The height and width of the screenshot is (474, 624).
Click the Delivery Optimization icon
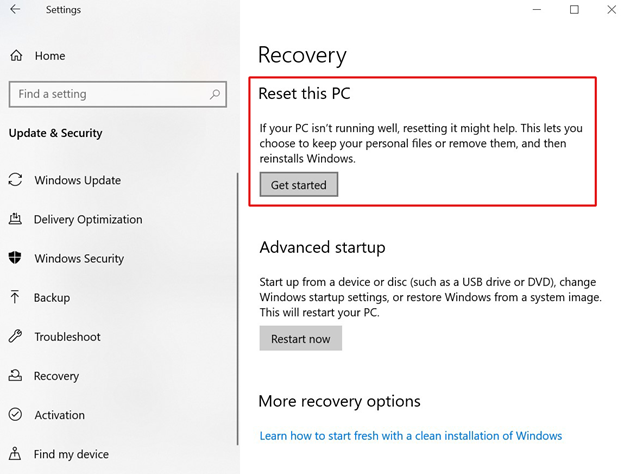15,219
